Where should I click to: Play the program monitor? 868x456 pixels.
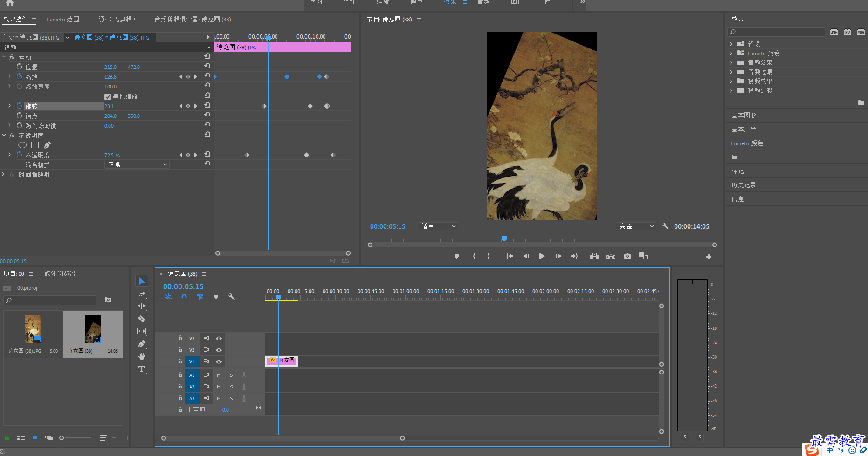(542, 256)
